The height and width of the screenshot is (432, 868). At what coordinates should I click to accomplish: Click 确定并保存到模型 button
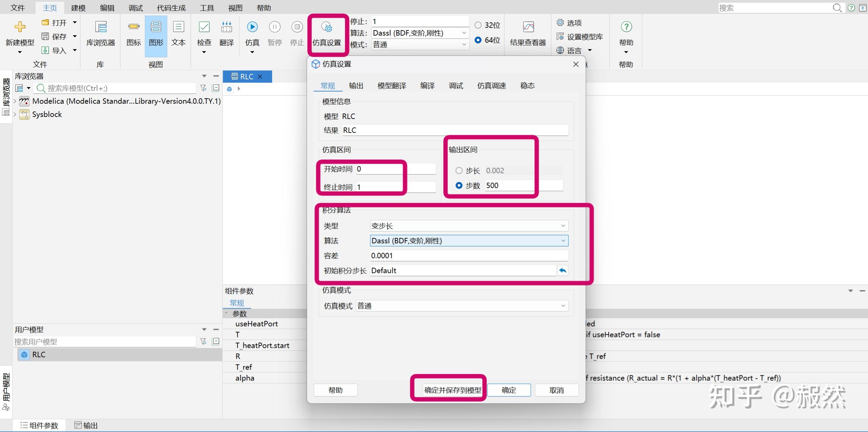tap(452, 390)
